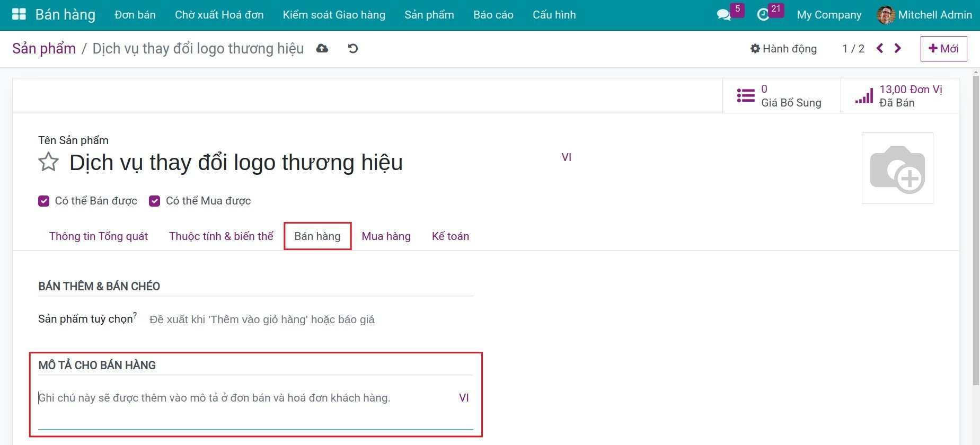980x445 pixels.
Task: Open the Kiểm soát Giao hàng menu
Action: tap(334, 15)
